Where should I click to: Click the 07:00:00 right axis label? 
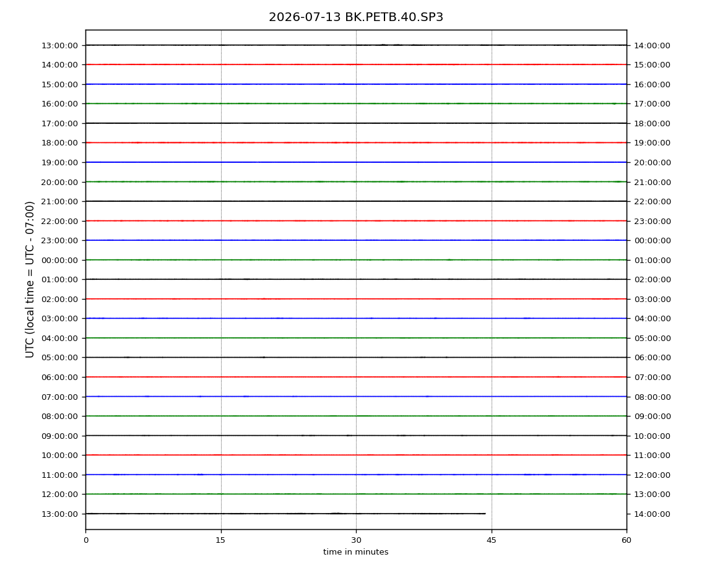click(652, 378)
